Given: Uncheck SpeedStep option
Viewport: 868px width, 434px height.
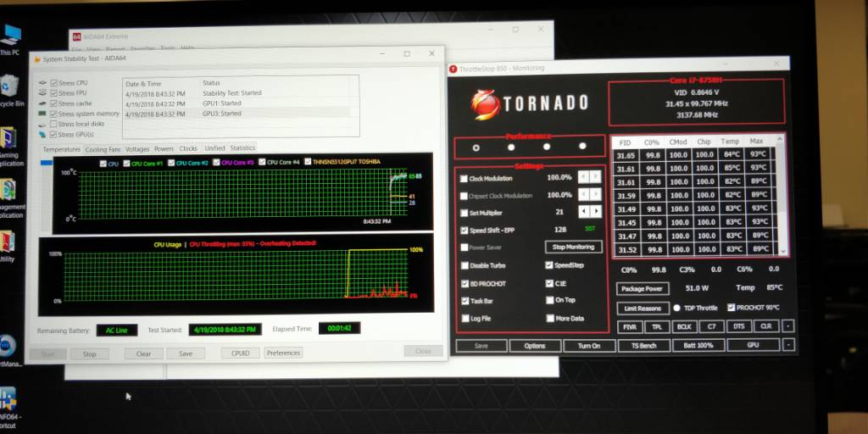Looking at the screenshot, I should pyautogui.click(x=549, y=265).
